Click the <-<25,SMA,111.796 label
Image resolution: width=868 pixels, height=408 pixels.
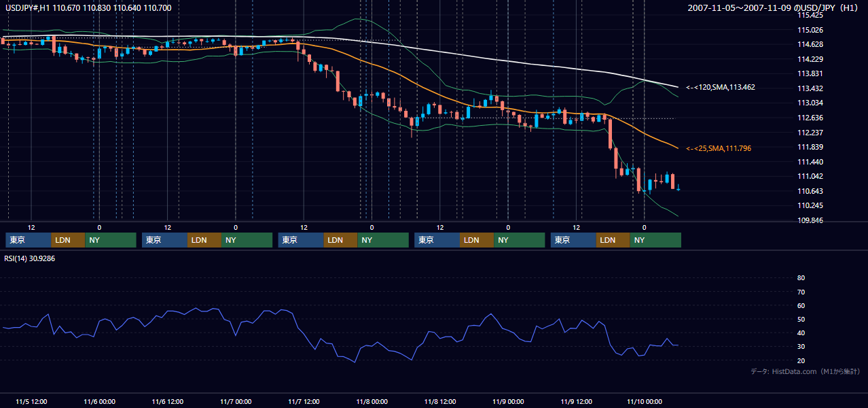[718, 148]
